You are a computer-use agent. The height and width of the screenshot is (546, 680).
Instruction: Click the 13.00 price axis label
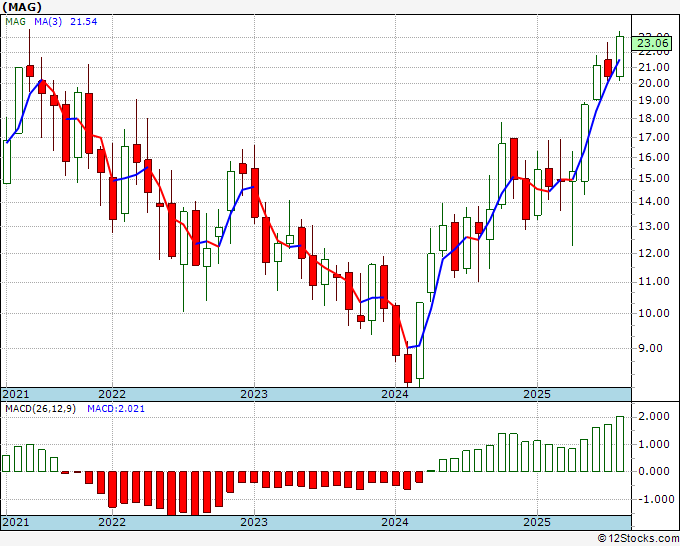[654, 226]
